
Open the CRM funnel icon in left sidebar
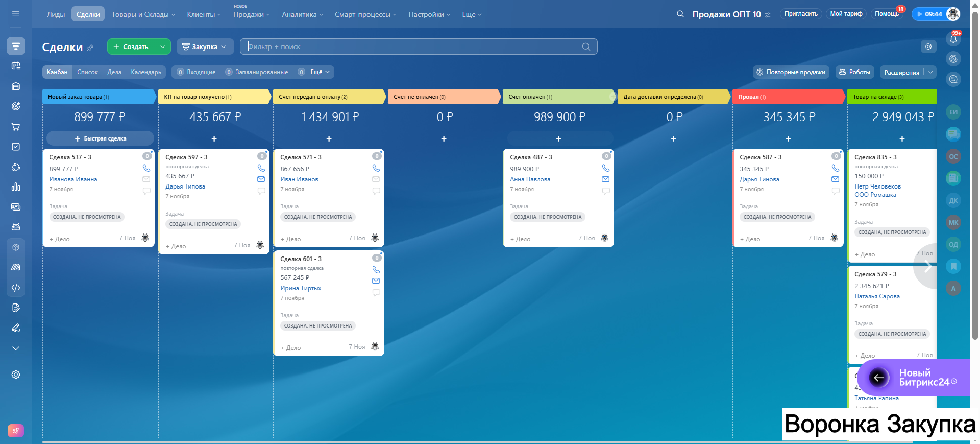pos(16,46)
